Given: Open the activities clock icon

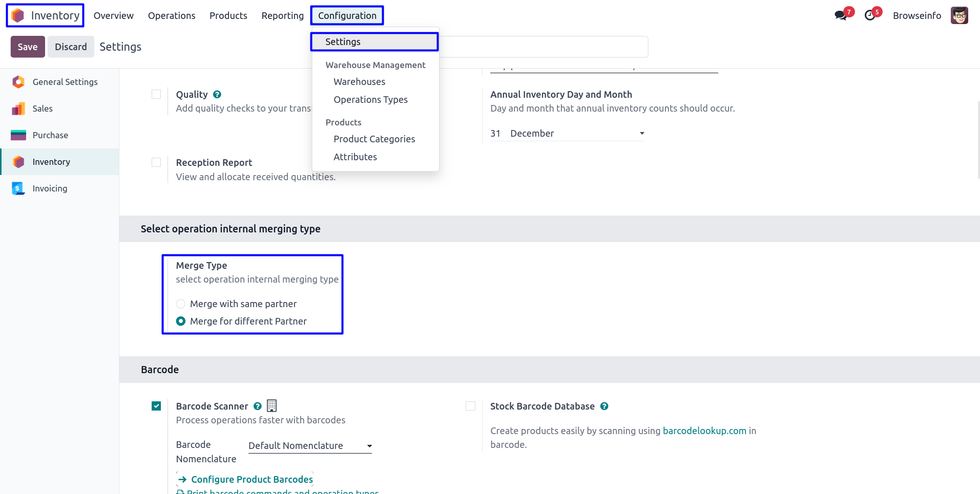Looking at the screenshot, I should [x=870, y=15].
